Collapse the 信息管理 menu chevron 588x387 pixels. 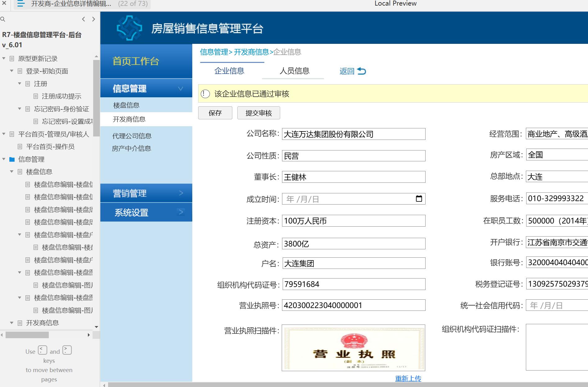(180, 89)
